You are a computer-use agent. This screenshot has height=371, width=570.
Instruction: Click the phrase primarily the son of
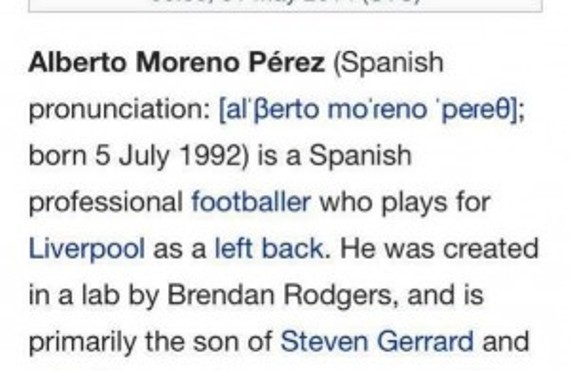coord(150,342)
